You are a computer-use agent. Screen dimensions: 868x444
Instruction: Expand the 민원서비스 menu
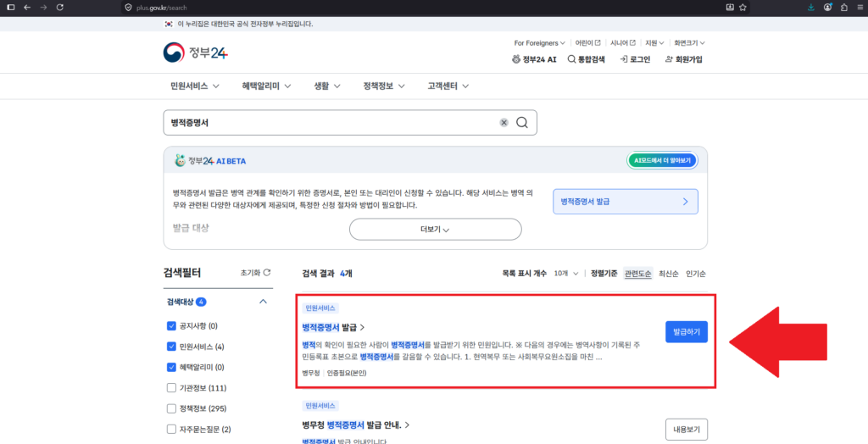[195, 86]
